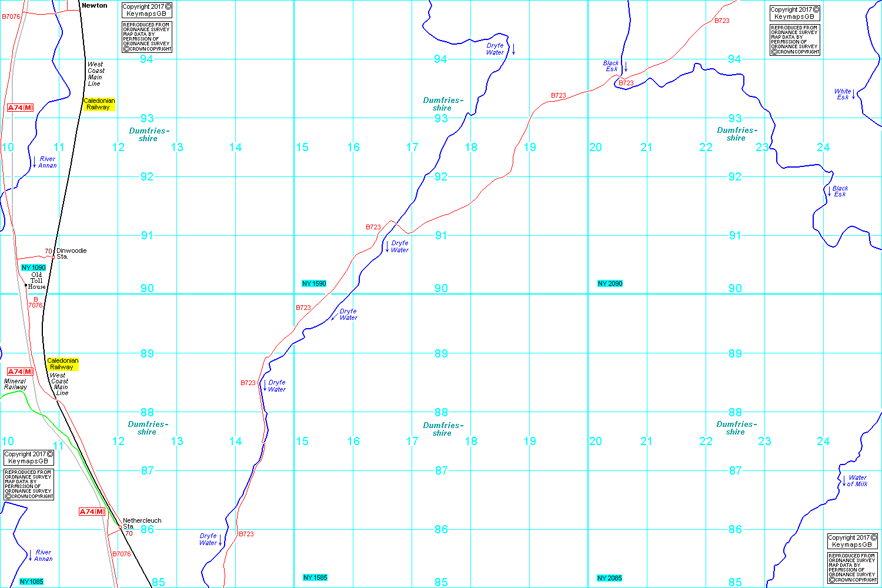Select the A74(M) badge next to Mineral Railway

coord(20,372)
